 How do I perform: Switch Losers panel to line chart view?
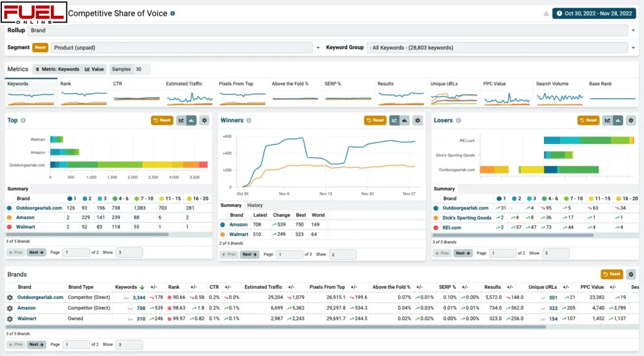608,120
